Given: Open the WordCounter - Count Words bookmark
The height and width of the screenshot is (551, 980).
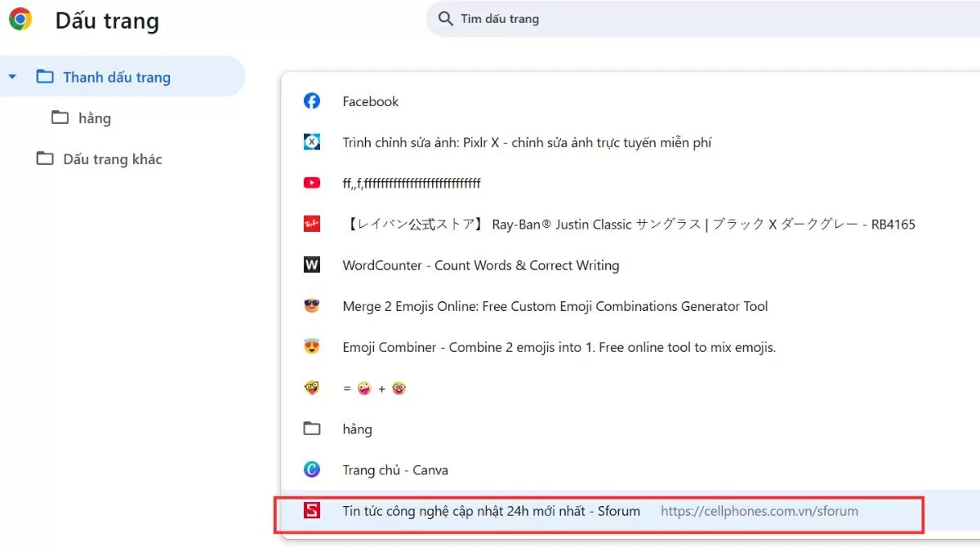Looking at the screenshot, I should pos(480,265).
